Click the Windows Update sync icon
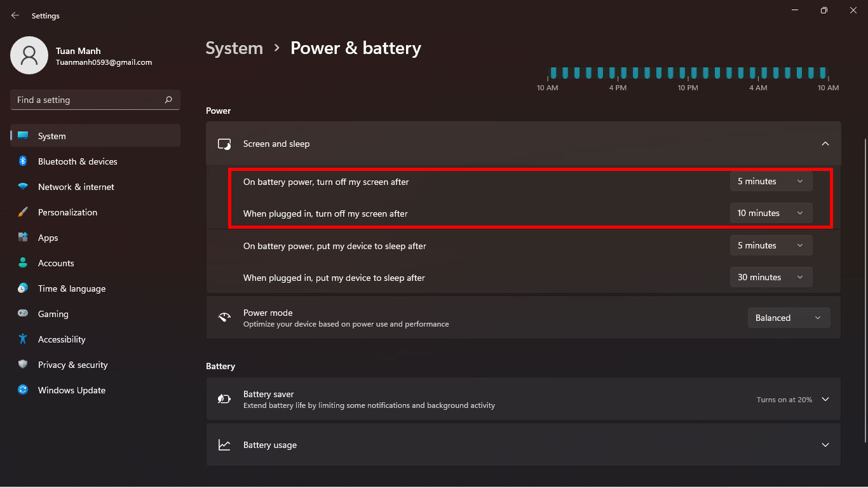 pos(23,390)
